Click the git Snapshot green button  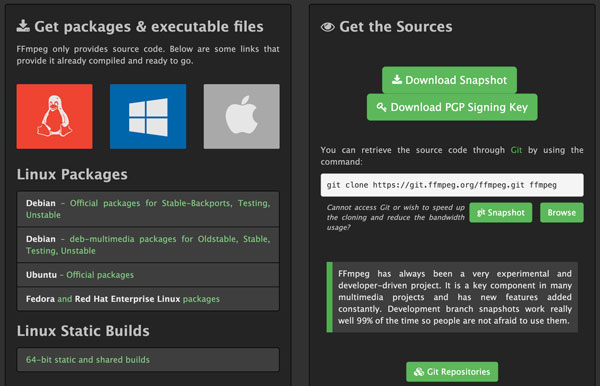tap(501, 213)
